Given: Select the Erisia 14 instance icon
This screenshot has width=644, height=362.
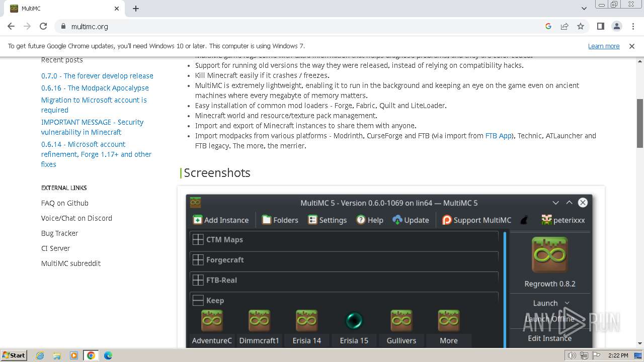Looking at the screenshot, I should (306, 320).
